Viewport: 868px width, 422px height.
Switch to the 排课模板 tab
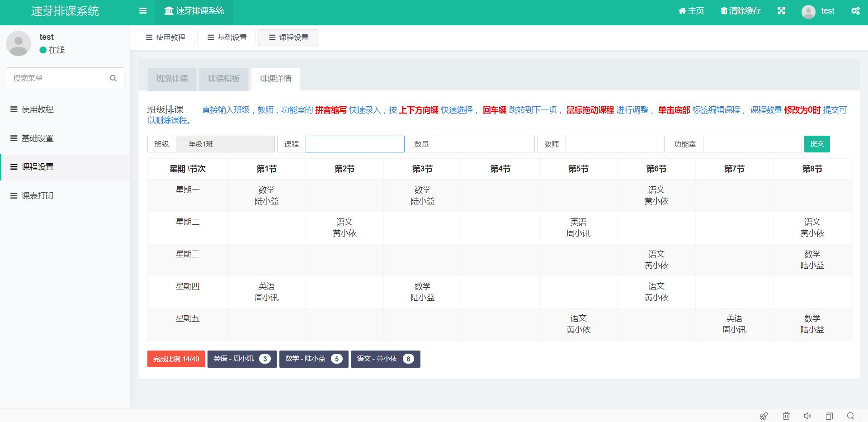tap(224, 79)
